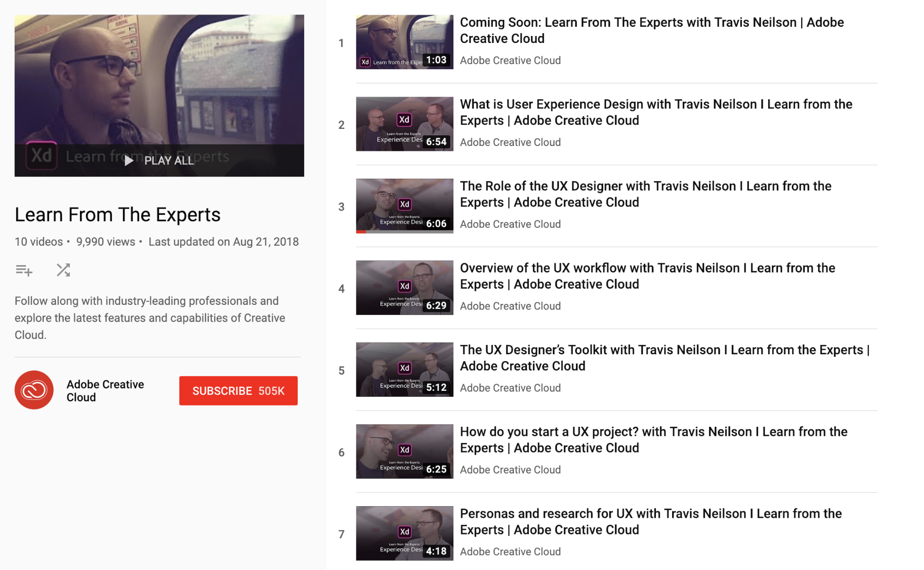Click channel name under video 3
Image resolution: width=924 pixels, height=570 pixels.
[510, 224]
